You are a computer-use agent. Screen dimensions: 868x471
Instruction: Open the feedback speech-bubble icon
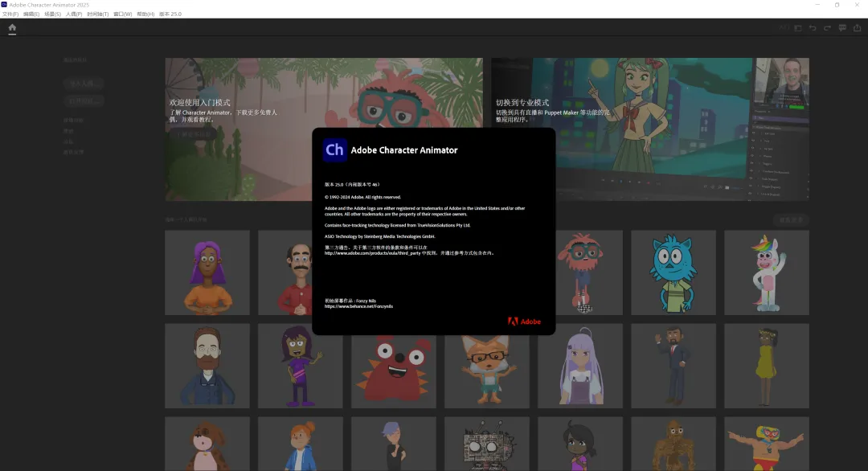[842, 27]
